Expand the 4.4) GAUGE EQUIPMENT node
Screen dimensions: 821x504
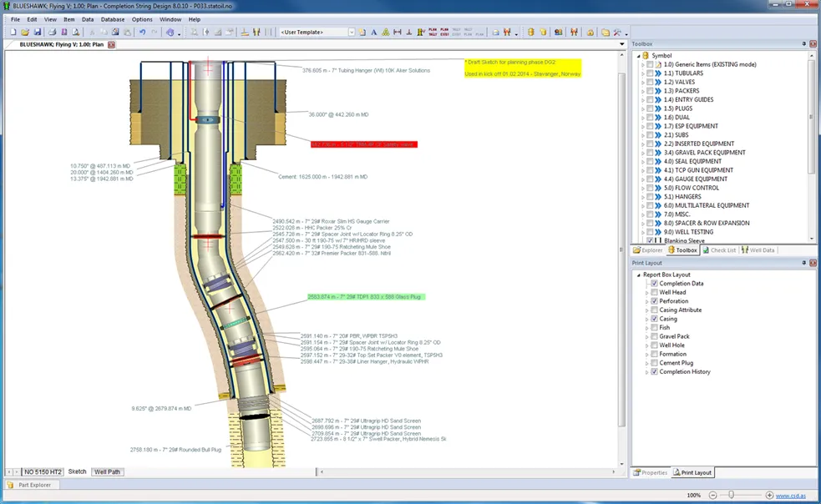(643, 179)
